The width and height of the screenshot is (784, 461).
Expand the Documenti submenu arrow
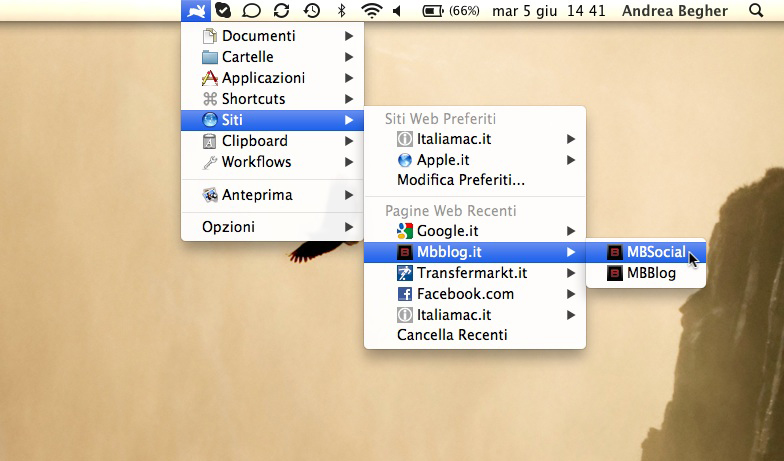click(349, 36)
